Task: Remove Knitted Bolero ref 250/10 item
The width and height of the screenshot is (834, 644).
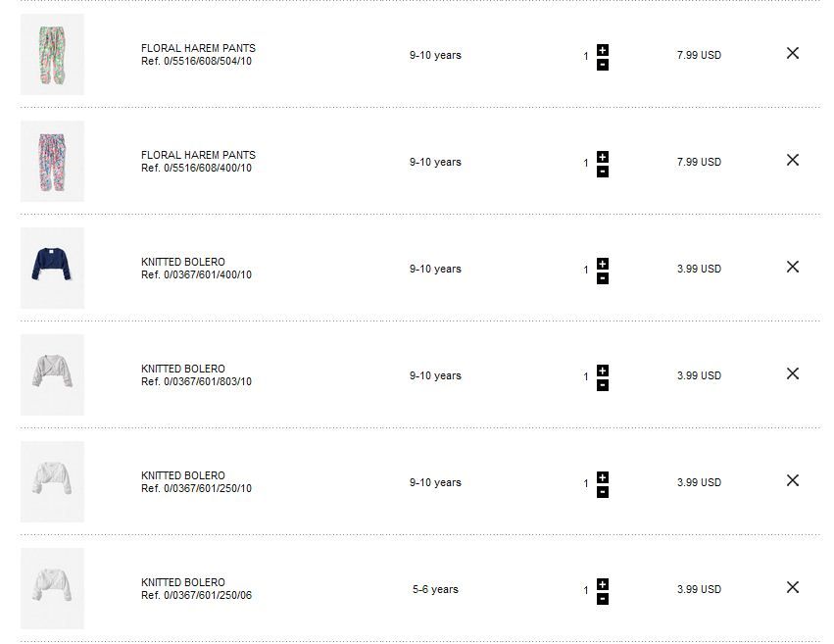Action: [793, 480]
